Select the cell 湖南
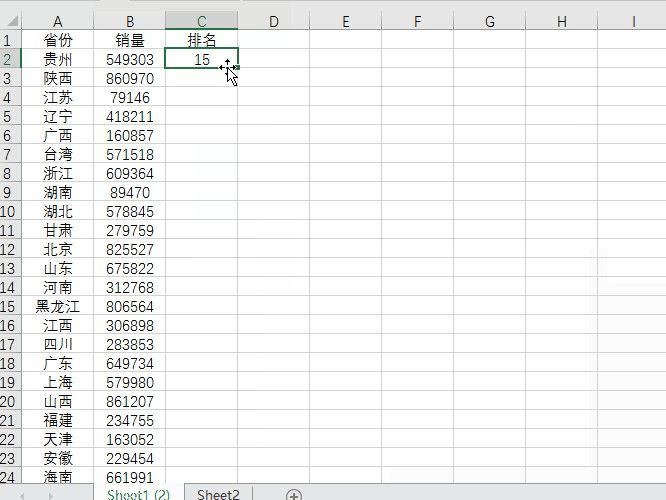 [58, 192]
